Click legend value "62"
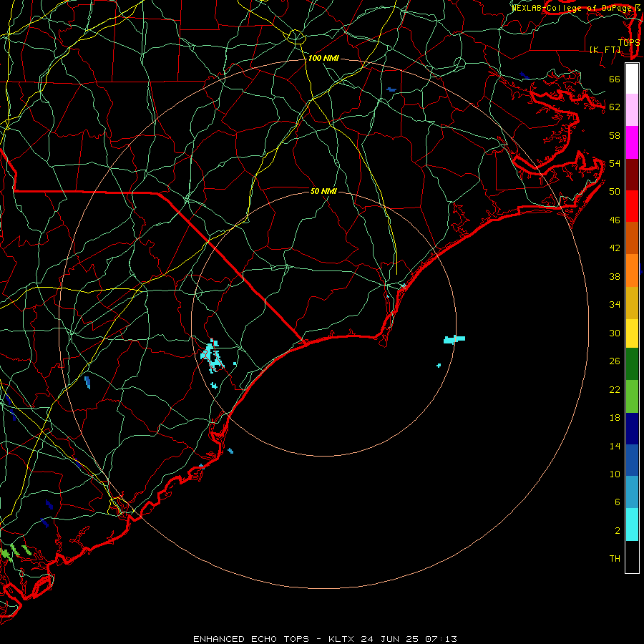The width and height of the screenshot is (644, 644). point(615,107)
